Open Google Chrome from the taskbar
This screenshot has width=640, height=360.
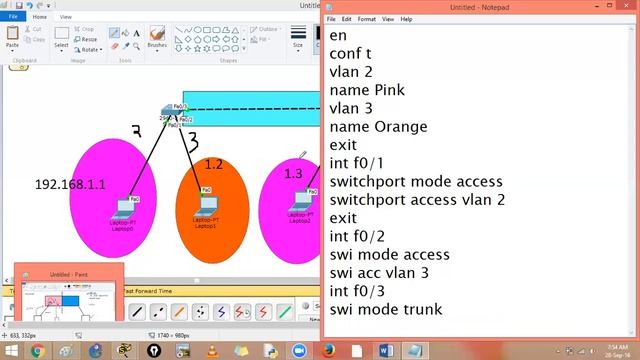(38, 351)
